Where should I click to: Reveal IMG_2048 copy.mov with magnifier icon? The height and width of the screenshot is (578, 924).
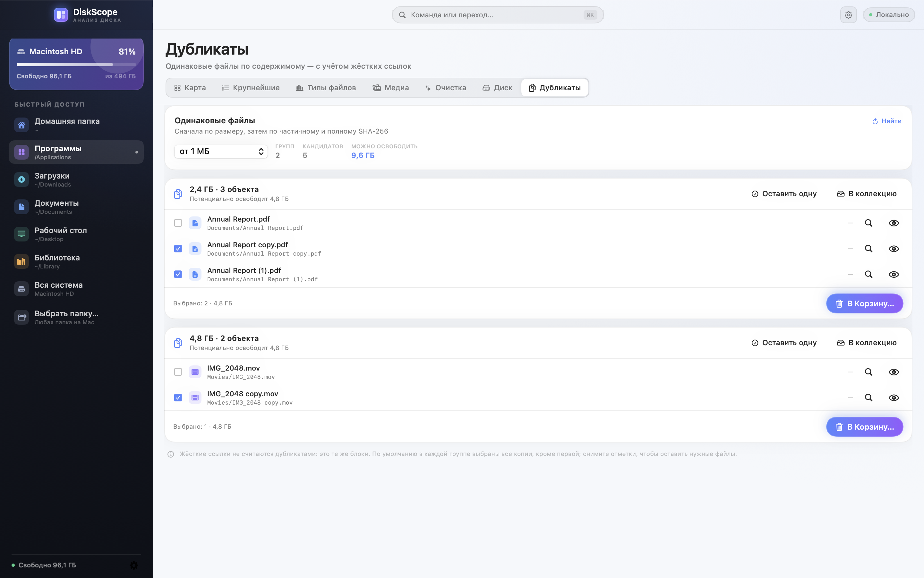[x=868, y=398]
